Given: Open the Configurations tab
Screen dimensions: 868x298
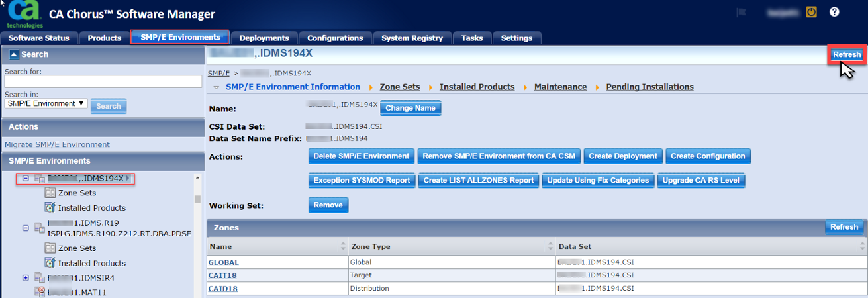Looking at the screenshot, I should click(x=335, y=38).
